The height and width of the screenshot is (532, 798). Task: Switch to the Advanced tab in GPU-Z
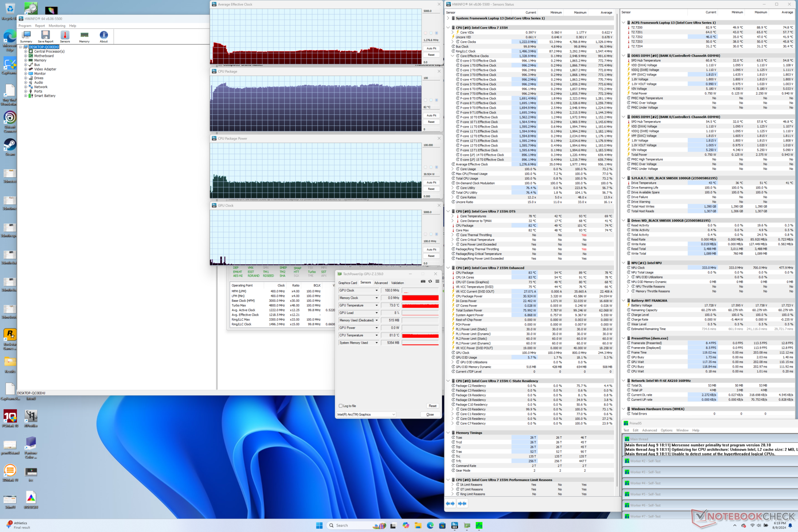pyautogui.click(x=381, y=283)
